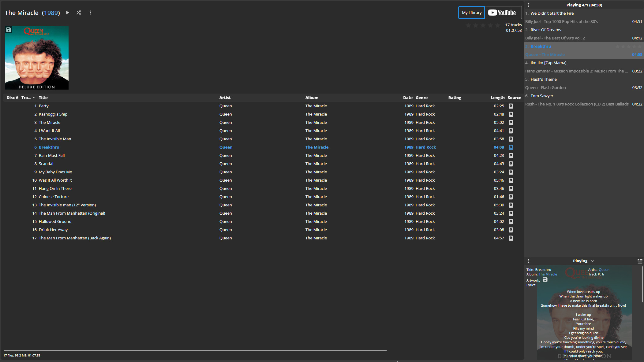Viewport: 644px width, 362px height.
Task: Open Queen artist link in Playing panel
Action: click(604, 270)
